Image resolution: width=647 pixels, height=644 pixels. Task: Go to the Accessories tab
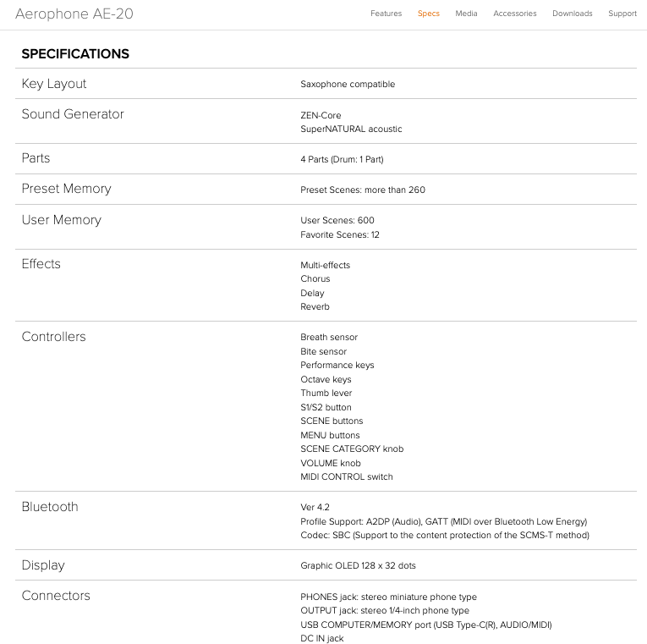click(x=515, y=14)
